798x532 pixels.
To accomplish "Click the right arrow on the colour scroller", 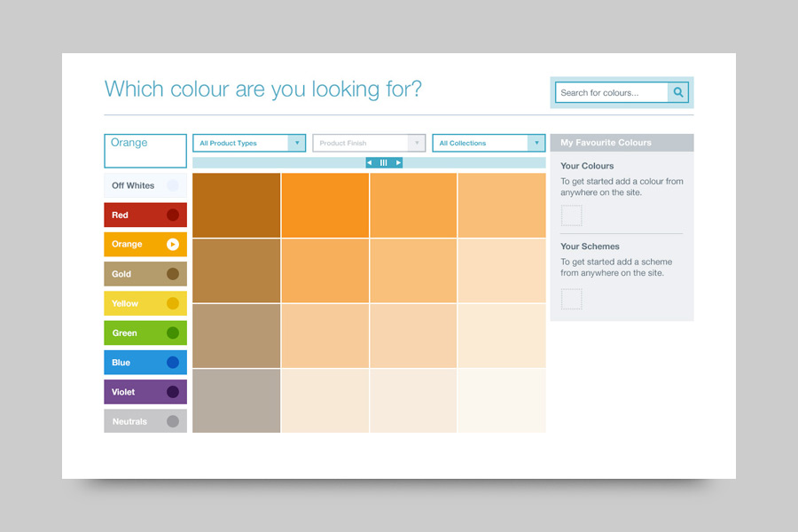I will (398, 162).
